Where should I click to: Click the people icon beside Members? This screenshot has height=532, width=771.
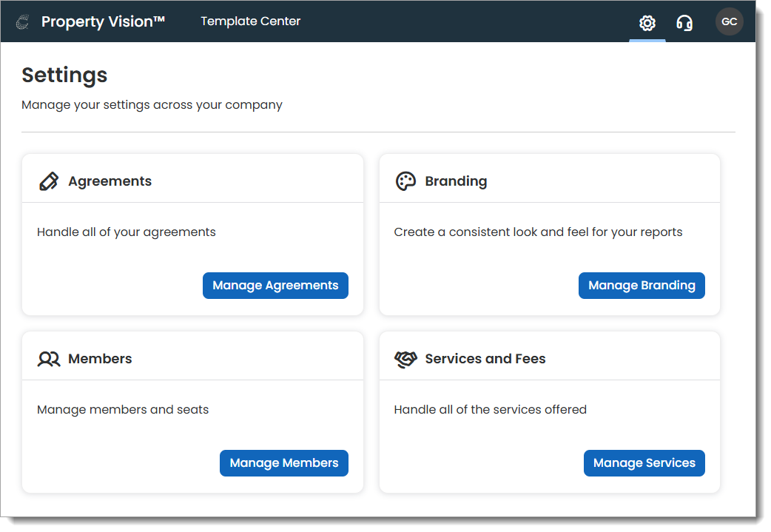point(49,359)
